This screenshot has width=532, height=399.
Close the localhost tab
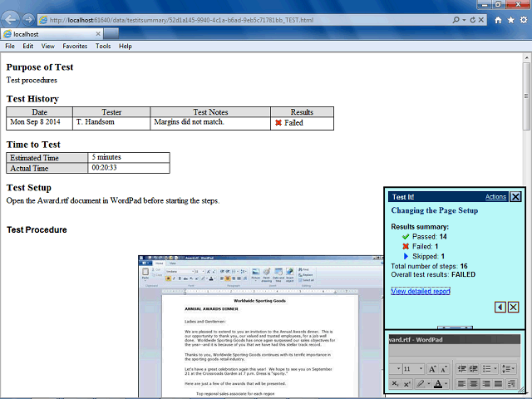pos(98,34)
